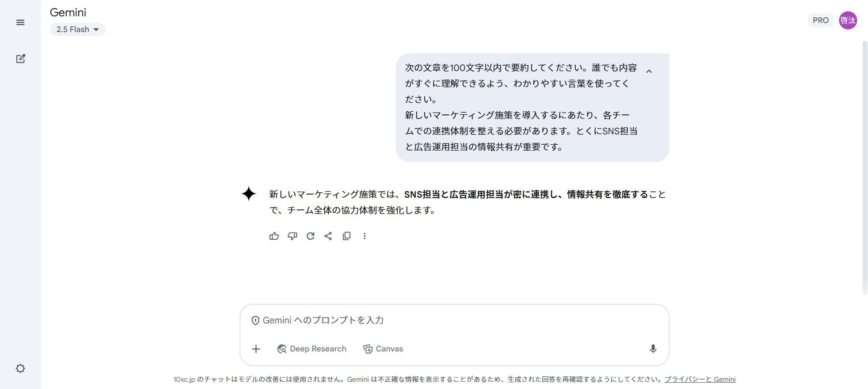
Task: Click the prompt input field
Action: [x=452, y=320]
